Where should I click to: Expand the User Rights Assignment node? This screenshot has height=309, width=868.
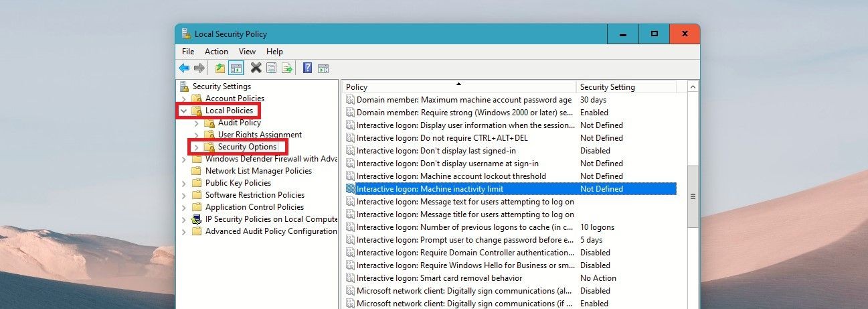pyautogui.click(x=196, y=135)
